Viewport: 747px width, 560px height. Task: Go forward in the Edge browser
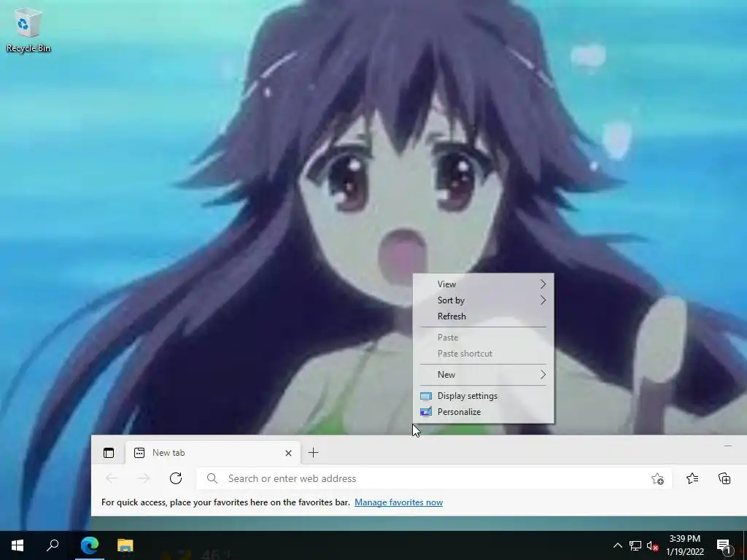click(x=144, y=478)
